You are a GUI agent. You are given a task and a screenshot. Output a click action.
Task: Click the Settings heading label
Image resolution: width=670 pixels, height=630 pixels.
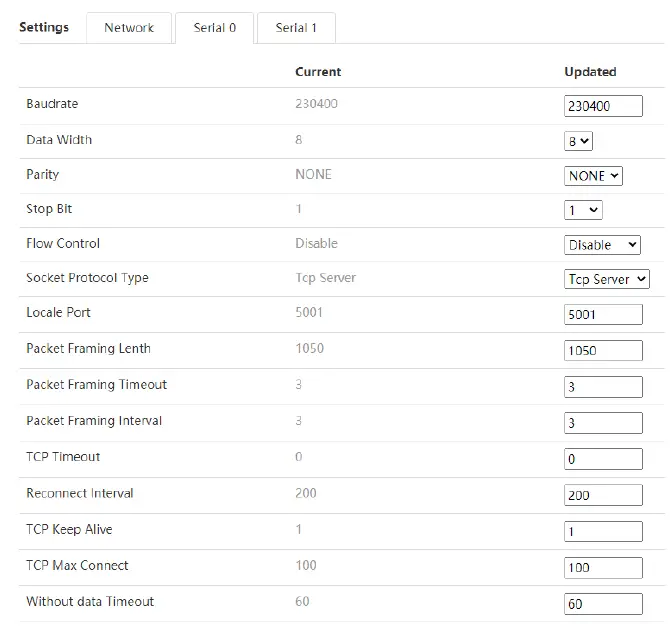[x=44, y=27]
